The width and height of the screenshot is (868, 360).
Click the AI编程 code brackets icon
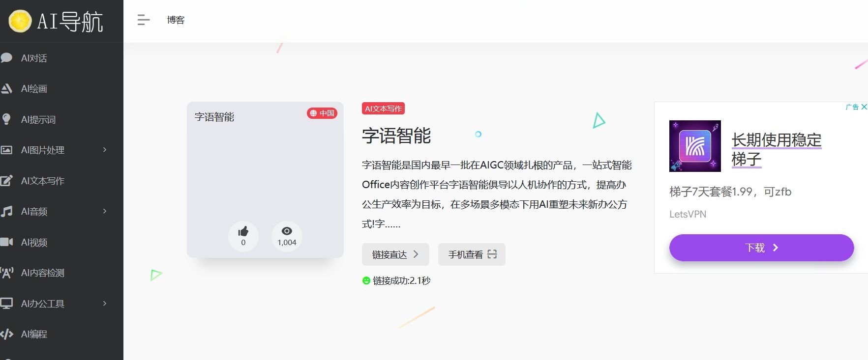6,334
